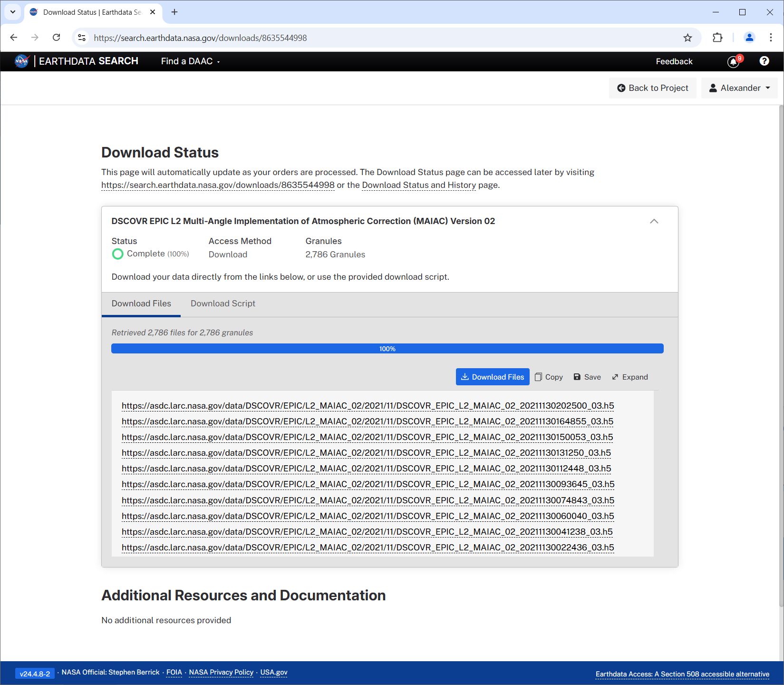784x685 pixels.
Task: View site information icon in address bar
Action: point(82,38)
